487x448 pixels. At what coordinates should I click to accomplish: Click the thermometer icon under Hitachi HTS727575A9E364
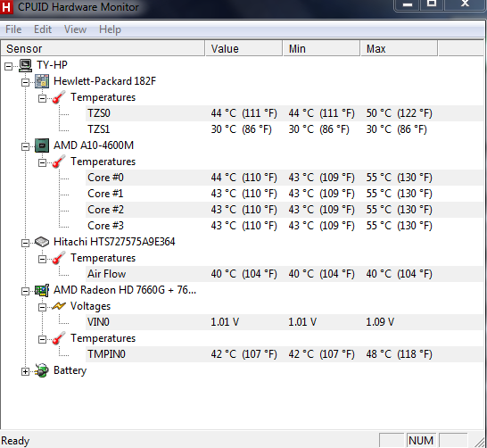(59, 258)
